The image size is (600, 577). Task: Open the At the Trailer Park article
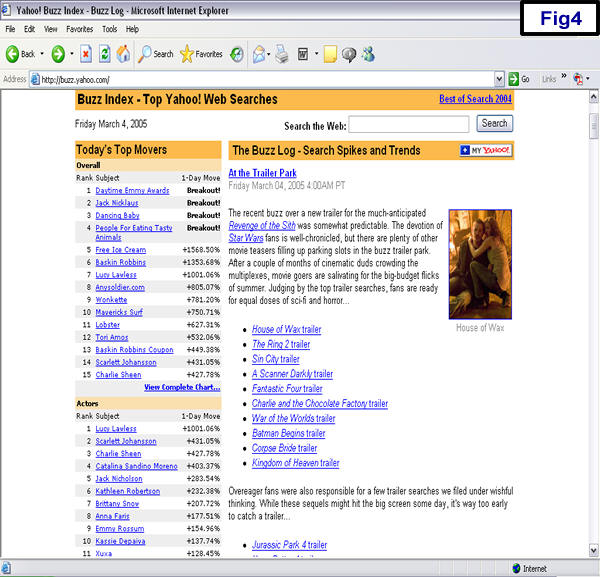click(x=262, y=173)
